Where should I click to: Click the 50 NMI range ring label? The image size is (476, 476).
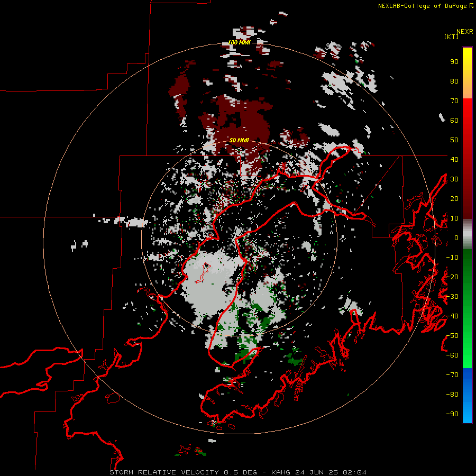[x=239, y=140]
